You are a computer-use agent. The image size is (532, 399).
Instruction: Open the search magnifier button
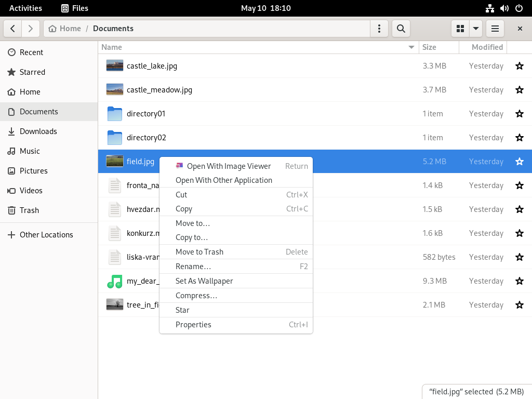[401, 29]
